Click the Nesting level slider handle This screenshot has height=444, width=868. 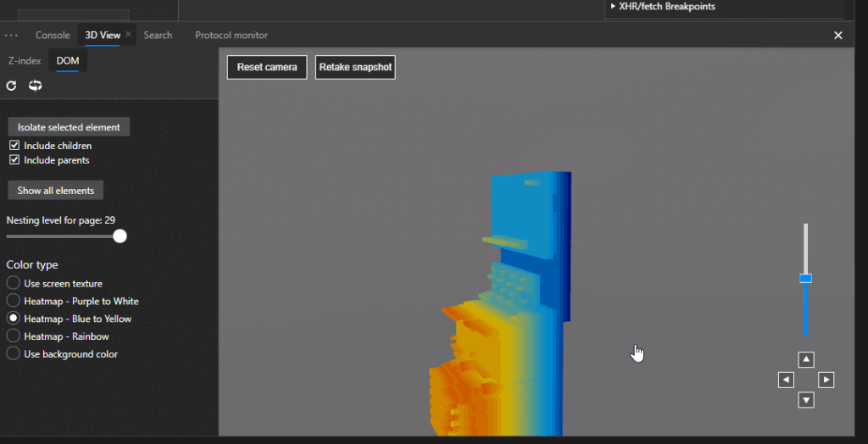(x=120, y=236)
